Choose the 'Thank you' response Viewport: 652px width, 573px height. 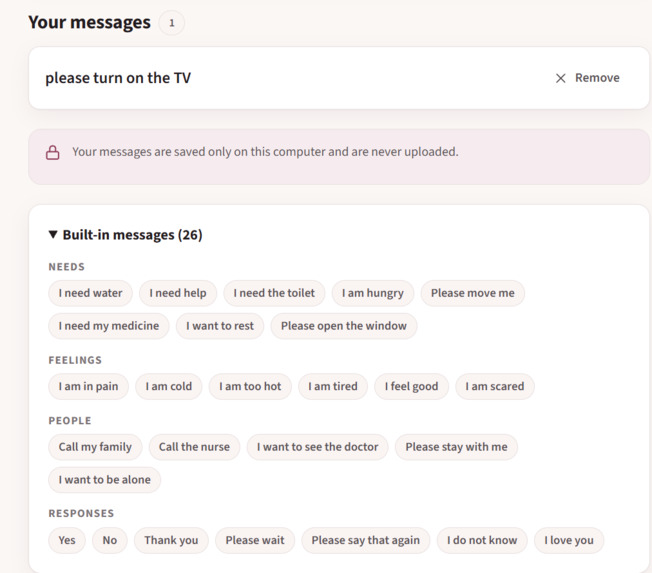tap(171, 541)
